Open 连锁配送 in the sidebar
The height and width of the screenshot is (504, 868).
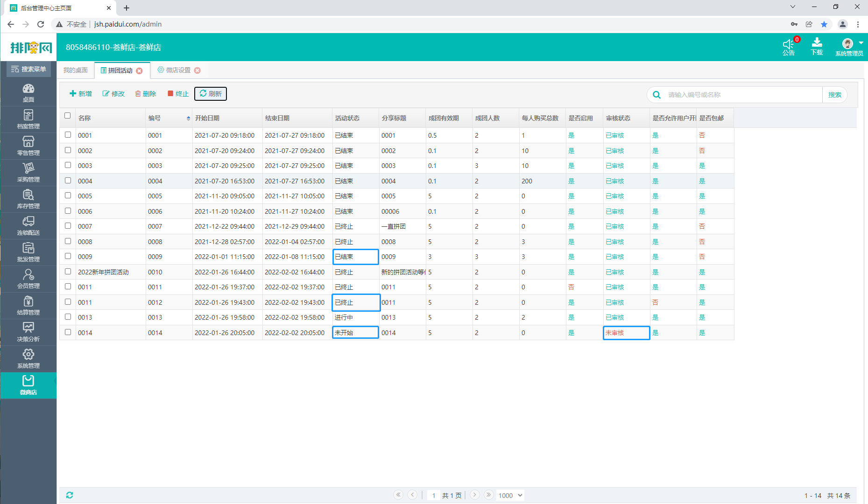point(28,226)
